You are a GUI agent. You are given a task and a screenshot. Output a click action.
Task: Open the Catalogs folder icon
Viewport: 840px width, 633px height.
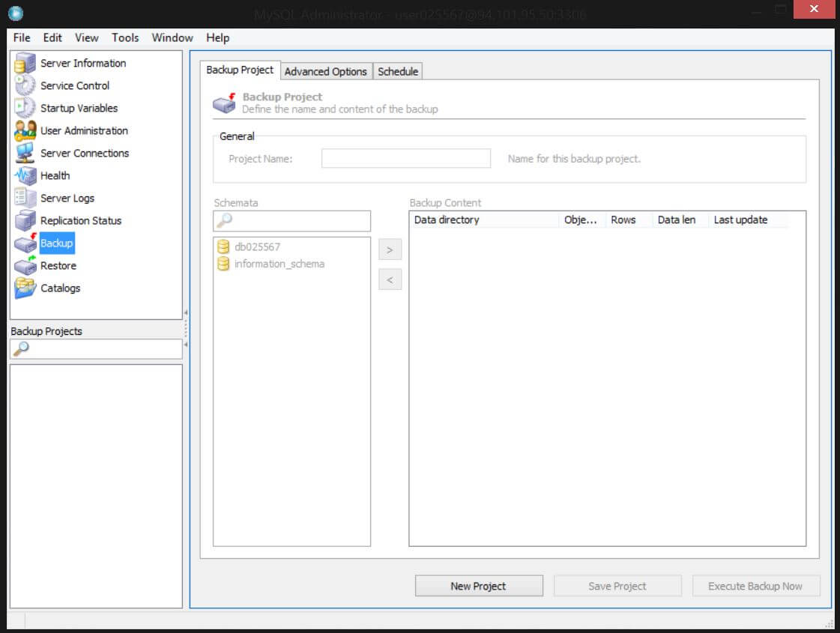pyautogui.click(x=25, y=288)
